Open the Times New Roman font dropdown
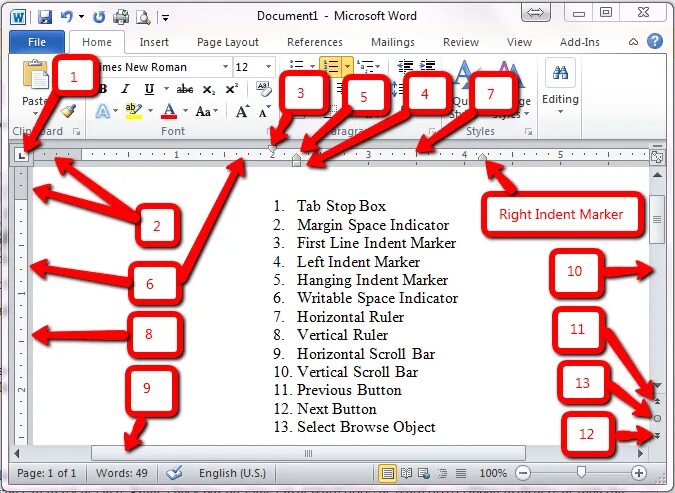Viewport: 675px width, 493px height. (x=225, y=67)
